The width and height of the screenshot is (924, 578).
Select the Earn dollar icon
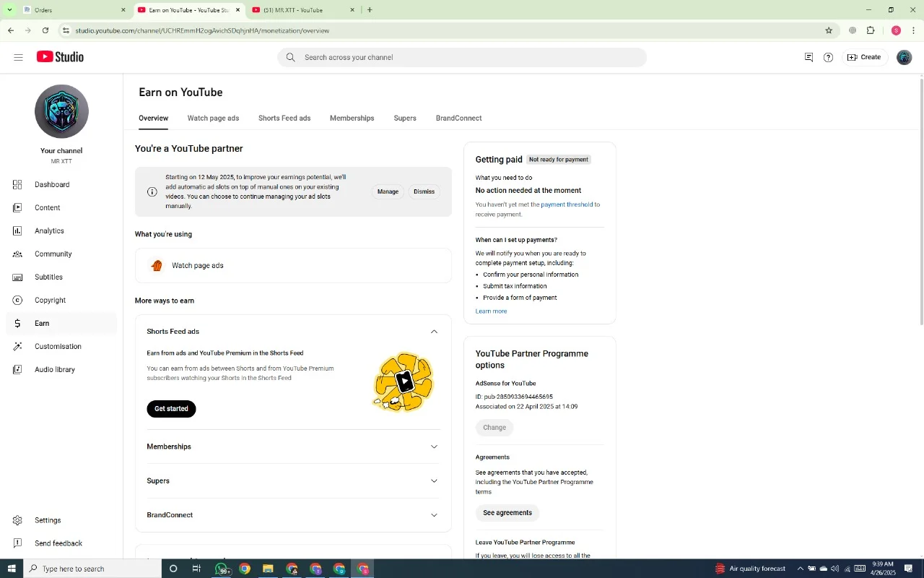pyautogui.click(x=17, y=324)
